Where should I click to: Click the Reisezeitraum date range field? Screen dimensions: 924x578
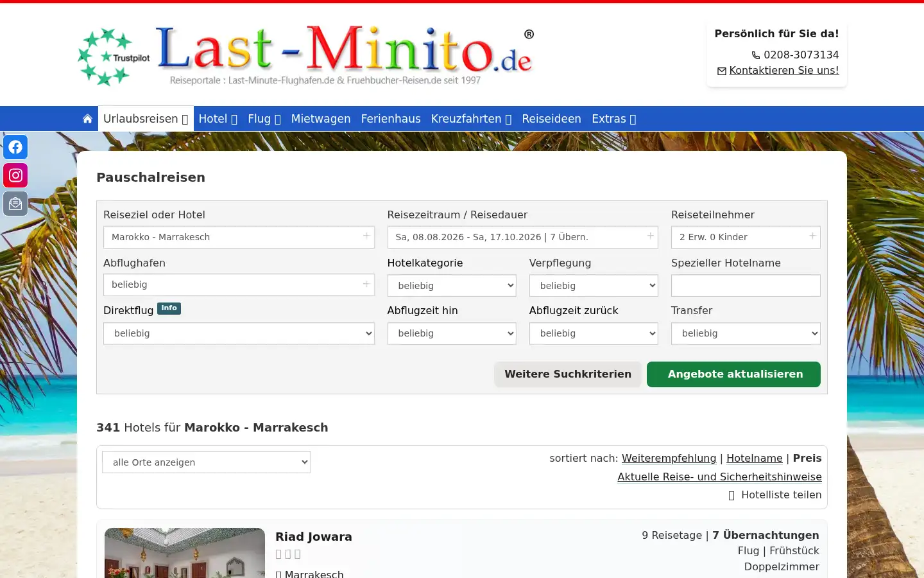coord(523,237)
